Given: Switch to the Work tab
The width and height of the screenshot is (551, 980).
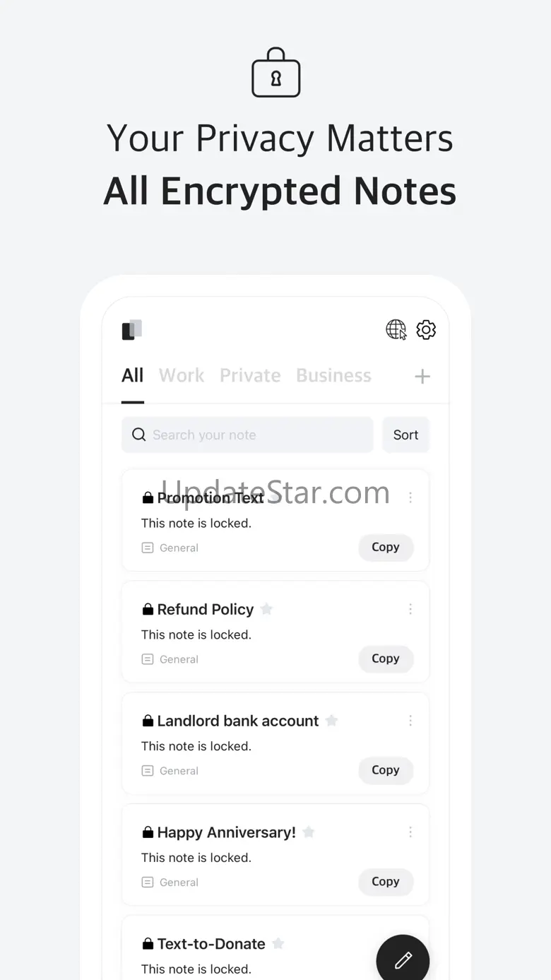Looking at the screenshot, I should click(182, 375).
